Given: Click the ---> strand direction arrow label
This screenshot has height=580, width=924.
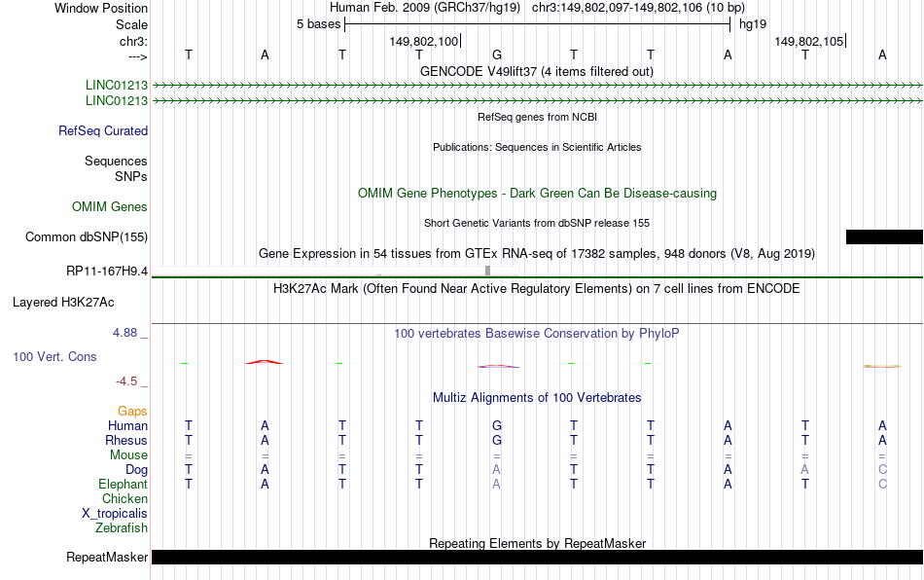Looking at the screenshot, I should click(x=137, y=56).
